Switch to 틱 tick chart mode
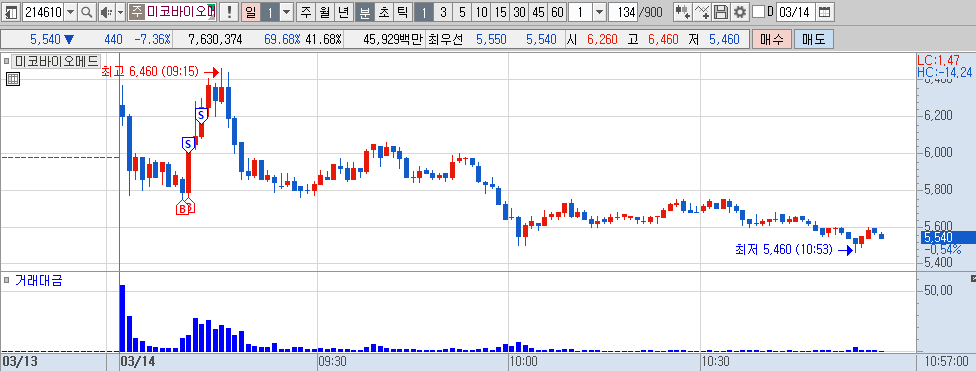976x371 pixels. tap(402, 11)
